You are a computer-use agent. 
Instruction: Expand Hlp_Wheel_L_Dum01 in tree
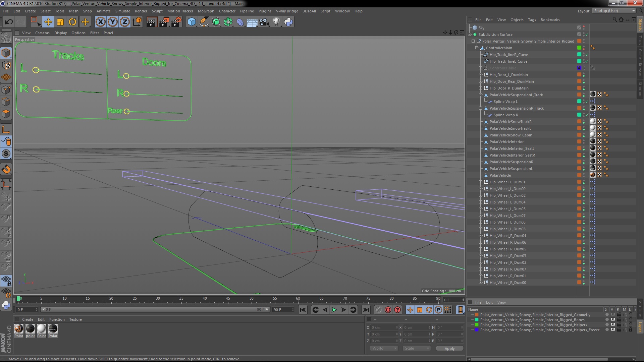(x=480, y=182)
